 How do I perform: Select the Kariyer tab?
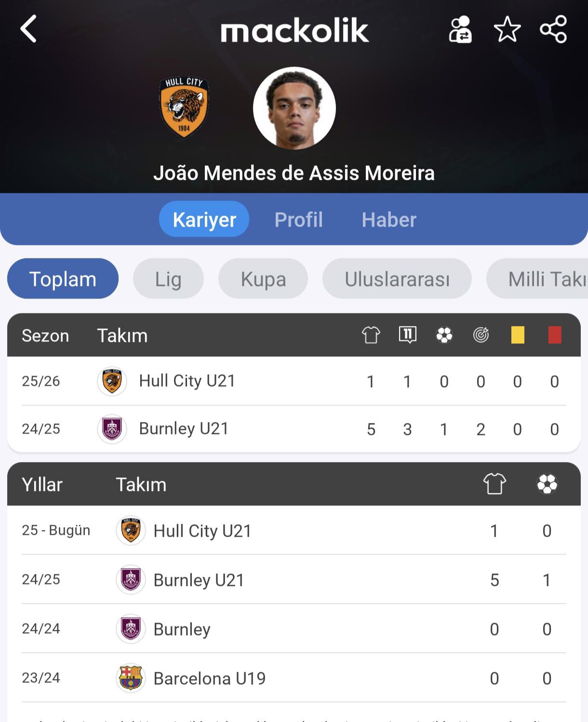coord(204,220)
